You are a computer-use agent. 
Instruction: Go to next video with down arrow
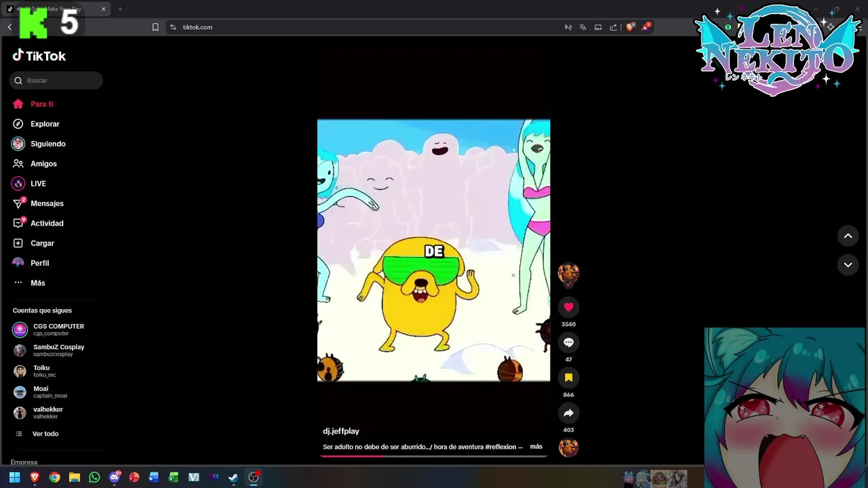[x=848, y=265]
